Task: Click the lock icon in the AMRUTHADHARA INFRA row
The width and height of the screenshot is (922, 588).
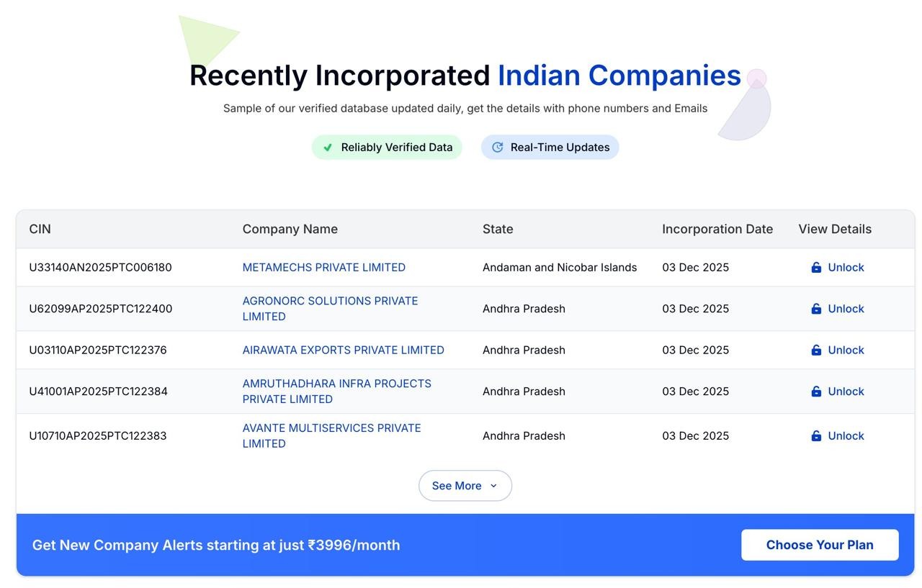Action: (x=816, y=392)
